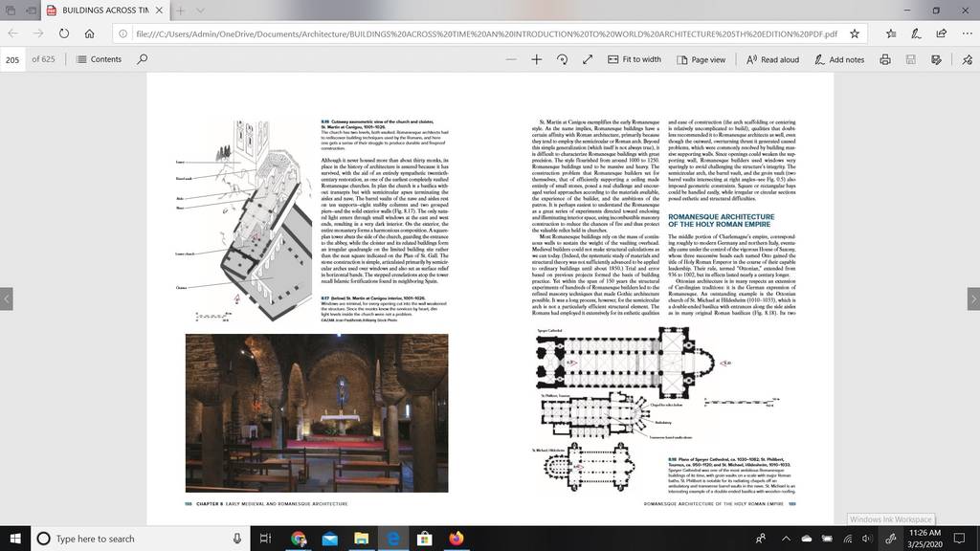Open Settings and more menu
Image resolution: width=980 pixels, height=551 pixels.
967,33
